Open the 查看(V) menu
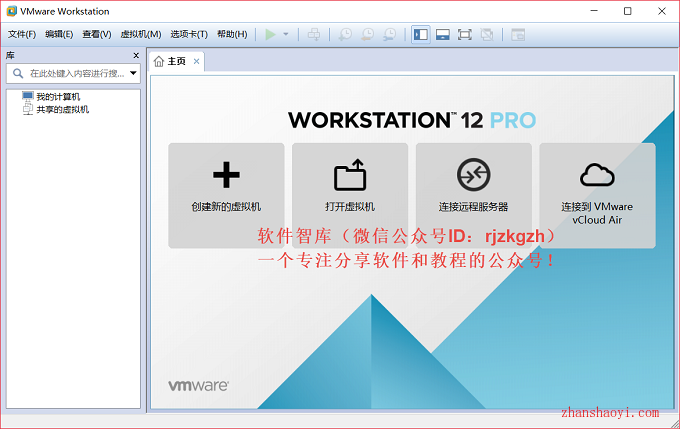 (97, 34)
